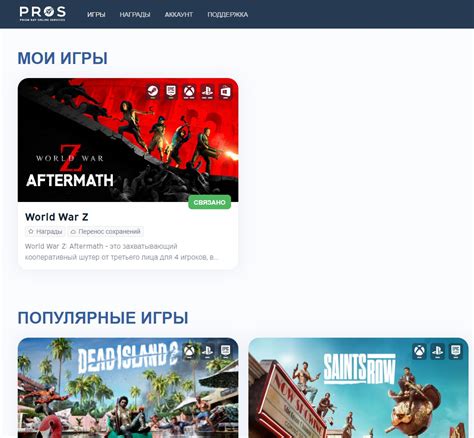Click the Награды tag with the star

point(45,231)
